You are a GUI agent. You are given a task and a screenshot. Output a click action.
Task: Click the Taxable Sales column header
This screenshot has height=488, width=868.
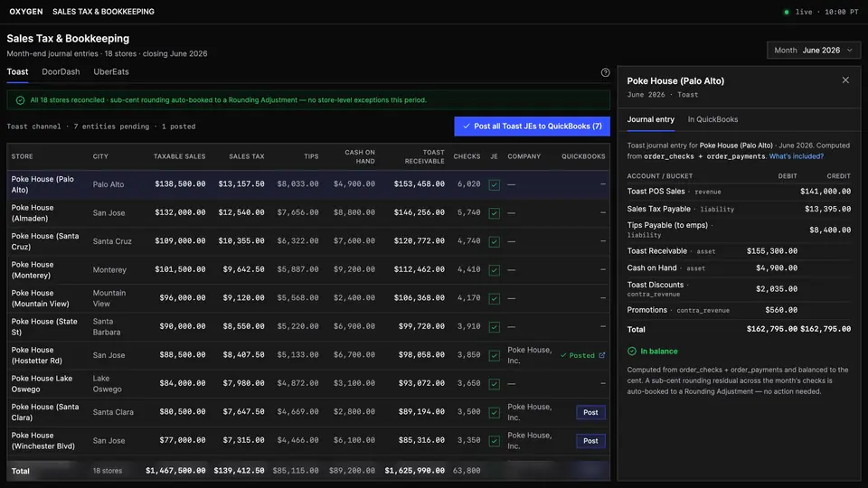point(179,156)
